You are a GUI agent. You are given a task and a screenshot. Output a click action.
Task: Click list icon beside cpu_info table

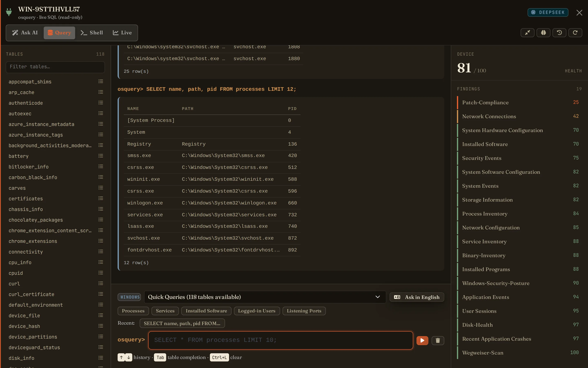101,262
